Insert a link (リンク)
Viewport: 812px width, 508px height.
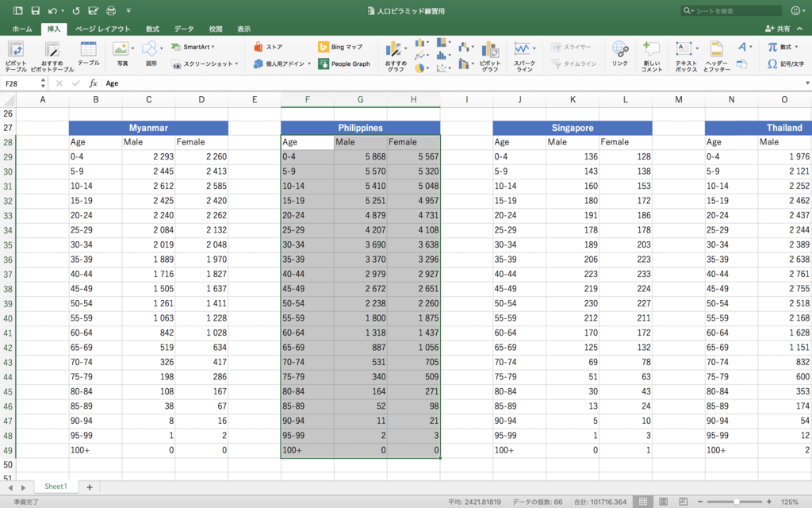pos(620,54)
